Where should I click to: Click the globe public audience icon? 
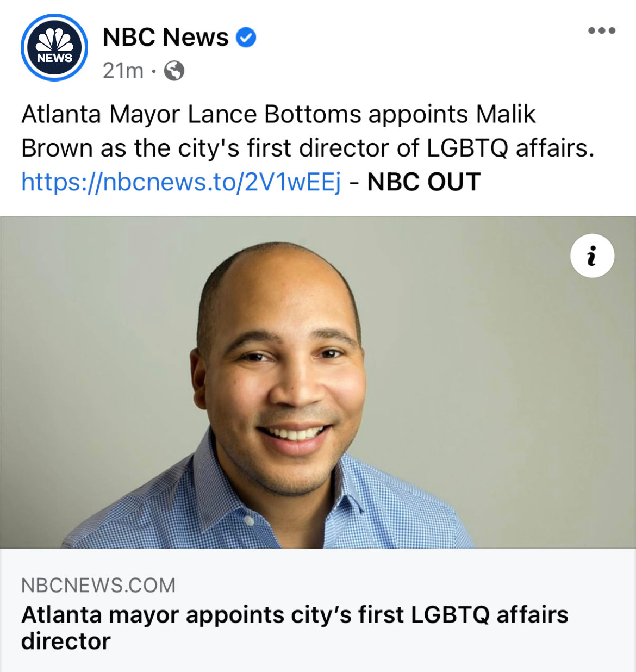[x=174, y=71]
